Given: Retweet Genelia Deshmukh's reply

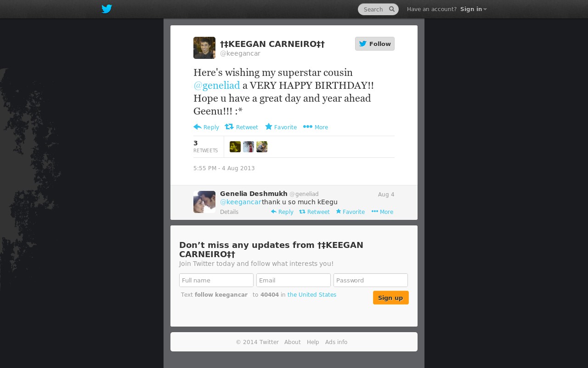Looking at the screenshot, I should pyautogui.click(x=314, y=212).
